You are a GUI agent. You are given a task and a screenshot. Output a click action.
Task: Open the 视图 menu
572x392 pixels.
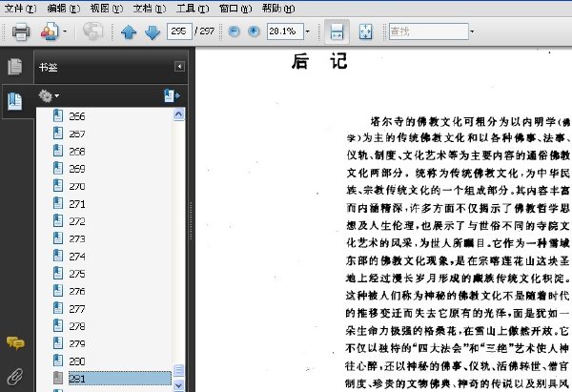[107, 8]
